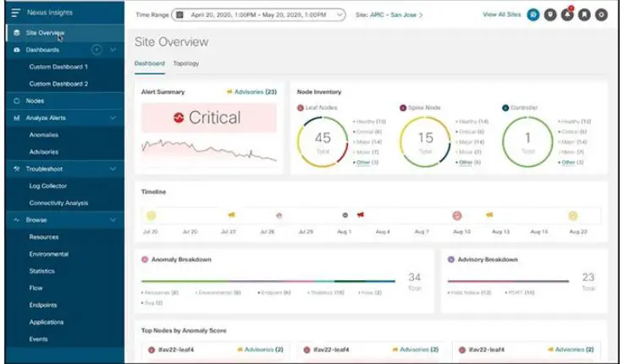629x364 pixels.
Task: Click the Analyze Alerts chart icon
Action: (17, 118)
